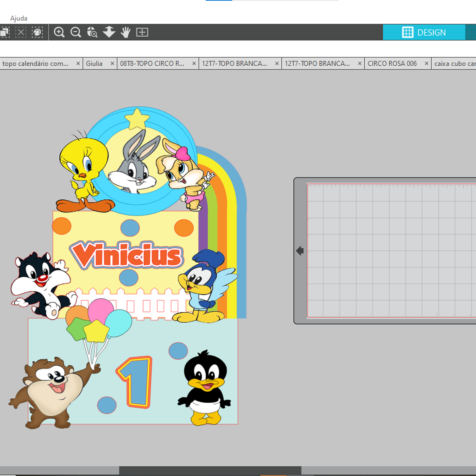Screen dimensions: 476x476
Task: Open the 08T8-TOPO CIRCO document tab
Action: [152, 63]
